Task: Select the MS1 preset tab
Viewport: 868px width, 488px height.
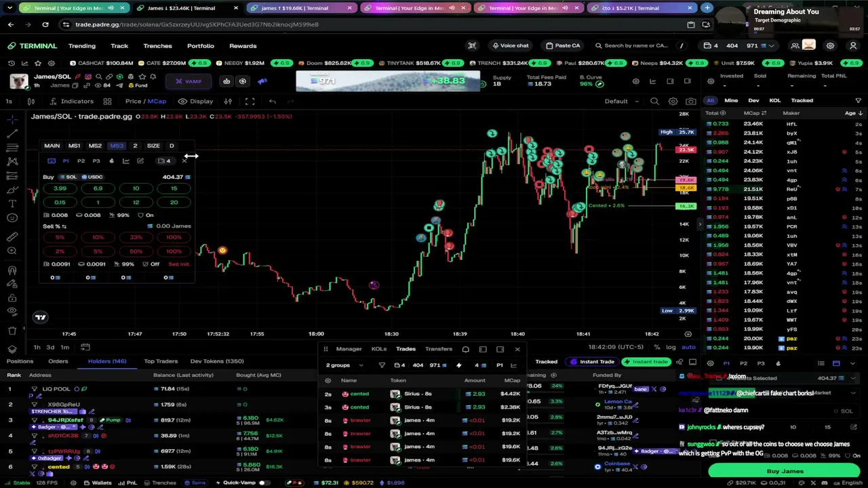Action: (74, 146)
